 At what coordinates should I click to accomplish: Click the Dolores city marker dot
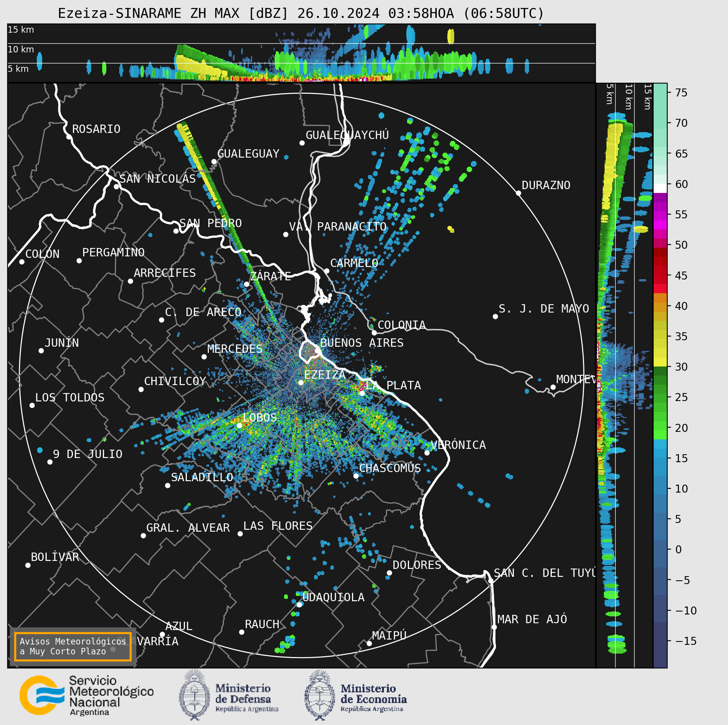389,573
